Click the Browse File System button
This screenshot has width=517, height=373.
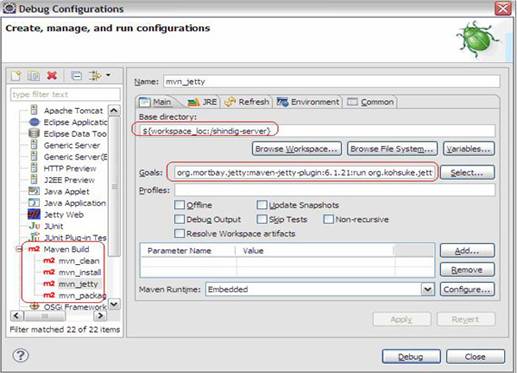(392, 149)
